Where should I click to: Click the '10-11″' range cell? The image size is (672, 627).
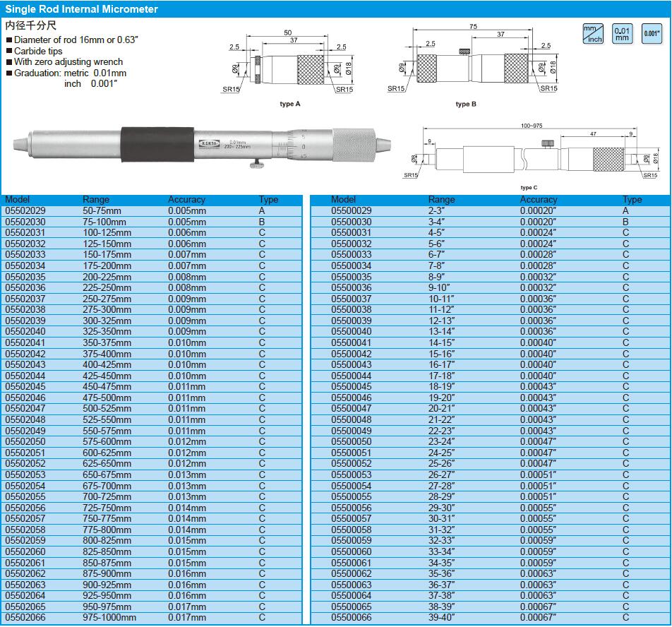[x=441, y=299]
